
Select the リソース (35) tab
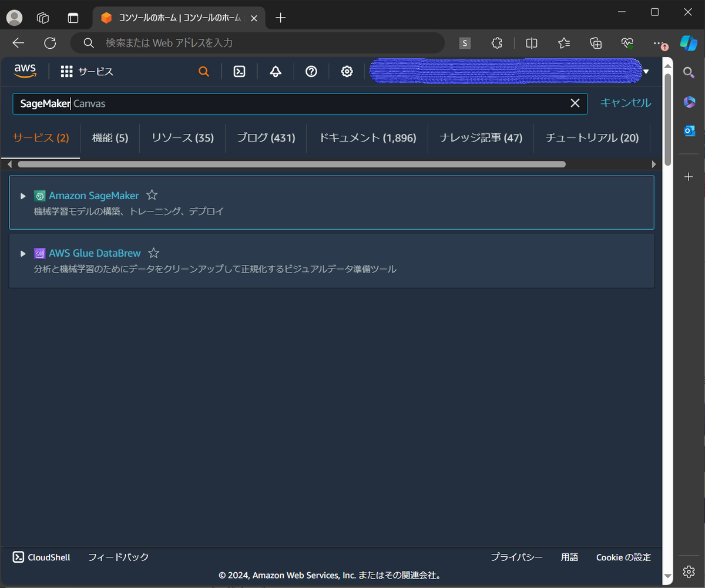(x=182, y=138)
